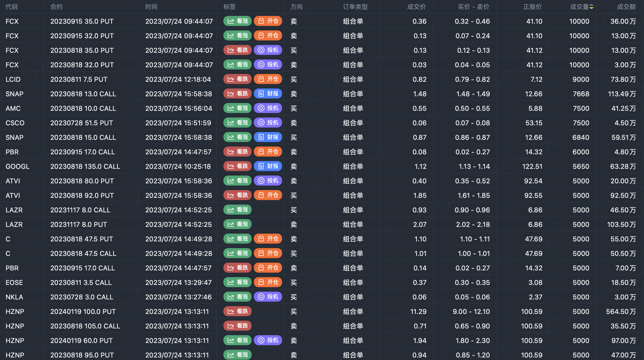The image size is (644, 360).
Task: Click the 投机 tag on the CSCO row
Action: click(x=268, y=123)
